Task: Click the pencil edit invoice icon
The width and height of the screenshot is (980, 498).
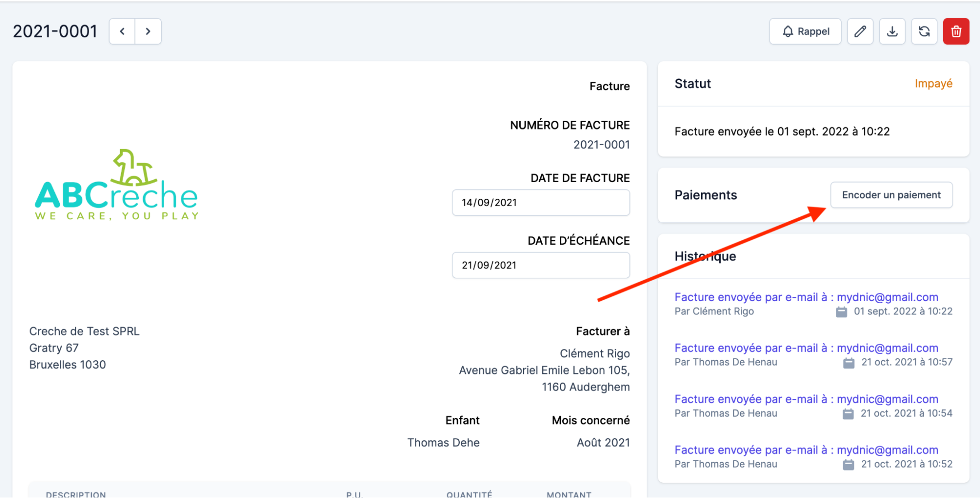Action: pos(860,31)
